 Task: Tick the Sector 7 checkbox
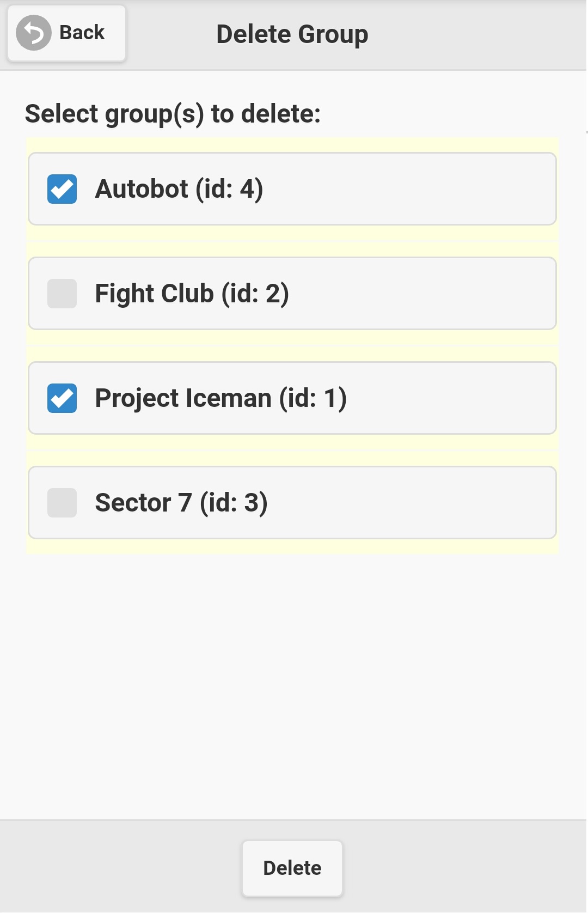pyautogui.click(x=62, y=503)
